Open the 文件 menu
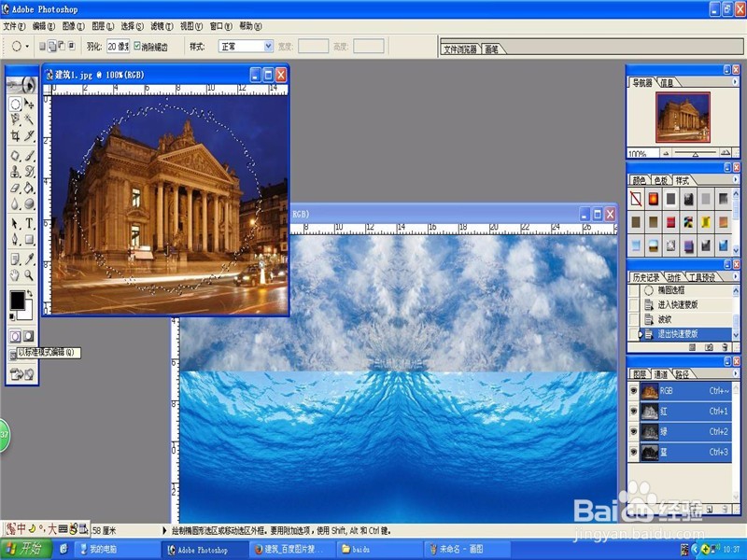 pyautogui.click(x=14, y=27)
